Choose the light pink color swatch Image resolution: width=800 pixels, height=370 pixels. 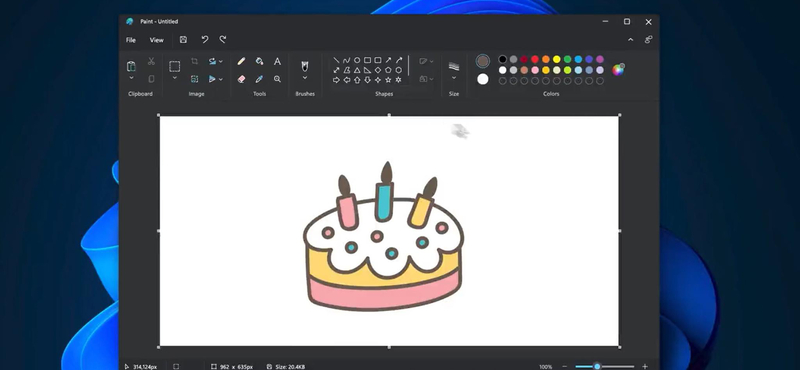(x=535, y=70)
